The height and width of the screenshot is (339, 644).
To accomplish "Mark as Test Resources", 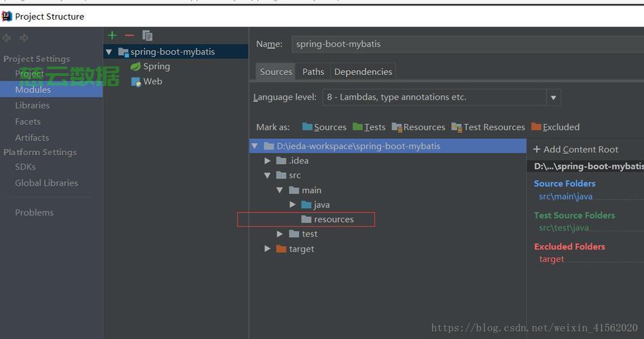I will point(488,127).
